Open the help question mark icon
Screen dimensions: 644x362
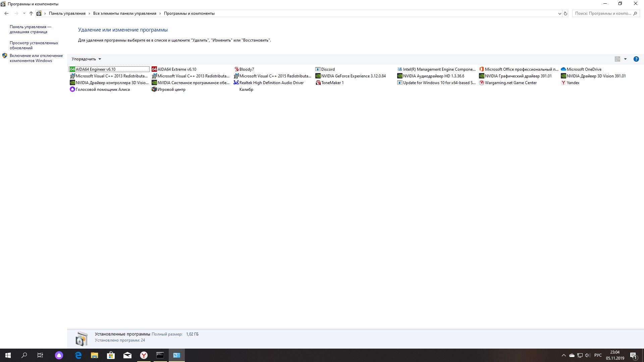click(x=636, y=59)
